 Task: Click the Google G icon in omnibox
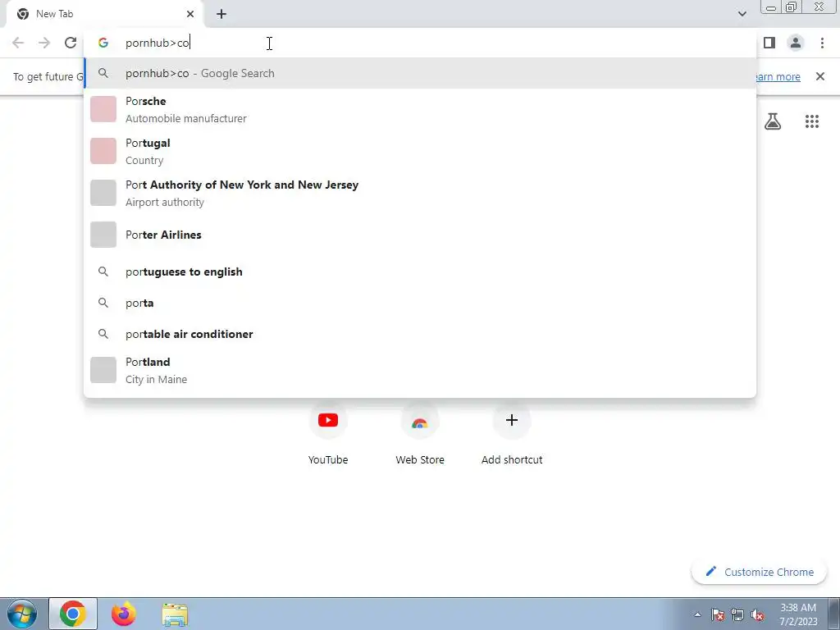click(103, 43)
